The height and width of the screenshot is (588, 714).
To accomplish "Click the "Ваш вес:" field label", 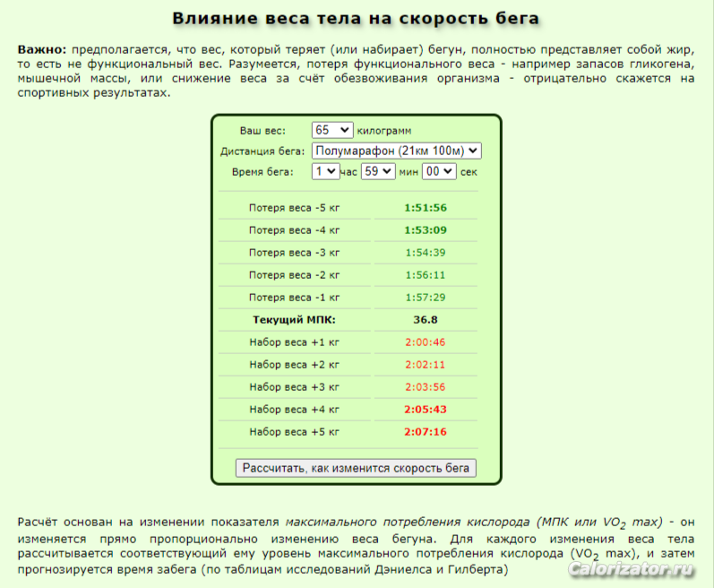I will [262, 131].
